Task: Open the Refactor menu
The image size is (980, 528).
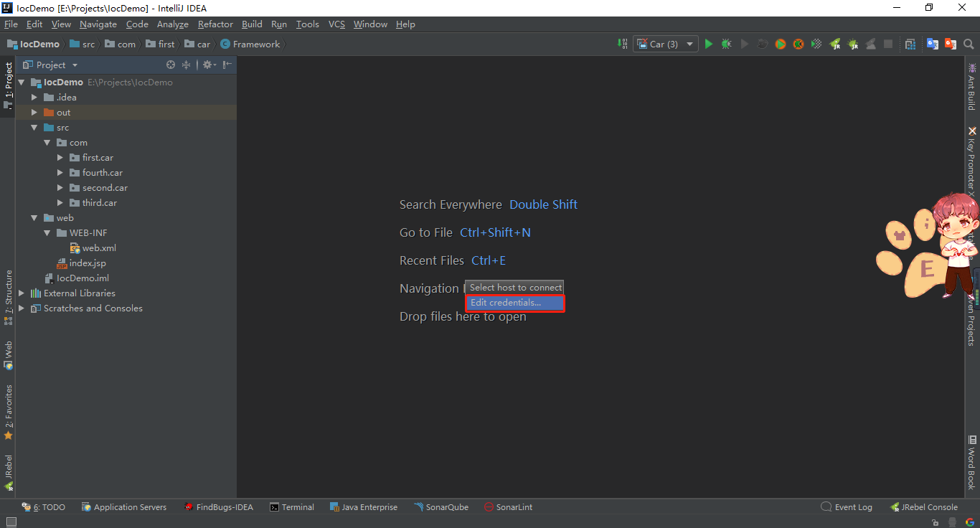Action: [215, 24]
